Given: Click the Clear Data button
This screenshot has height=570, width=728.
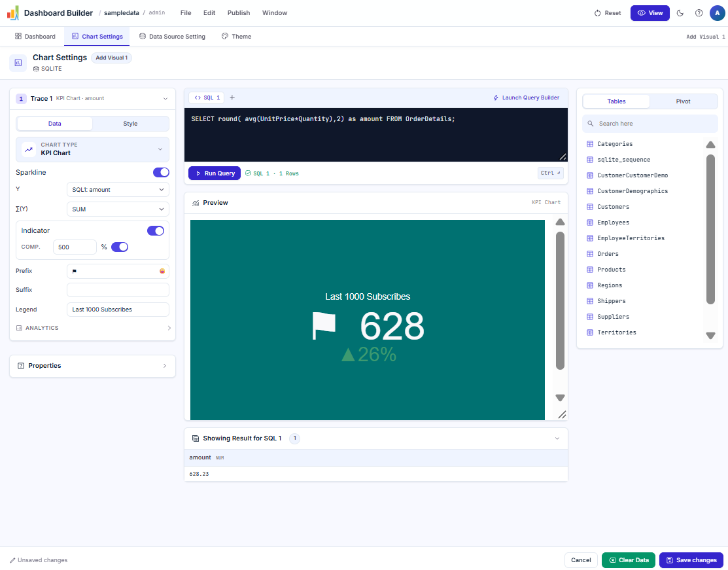Looking at the screenshot, I should tap(629, 560).
